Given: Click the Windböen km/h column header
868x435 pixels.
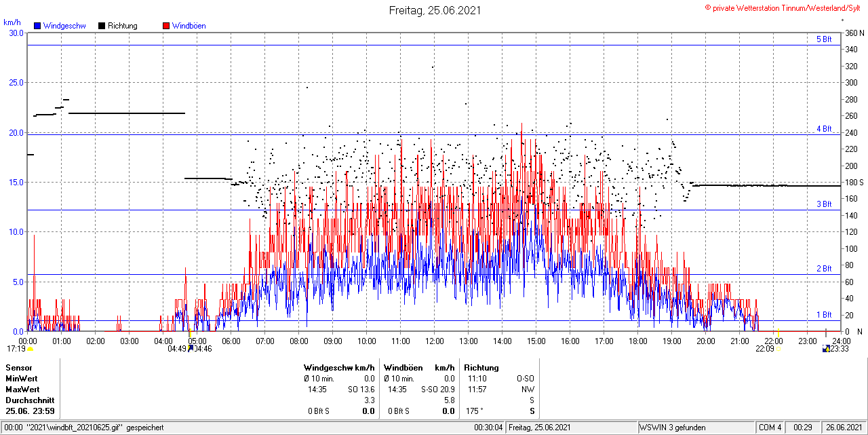Looking at the screenshot, I should [x=419, y=368].
